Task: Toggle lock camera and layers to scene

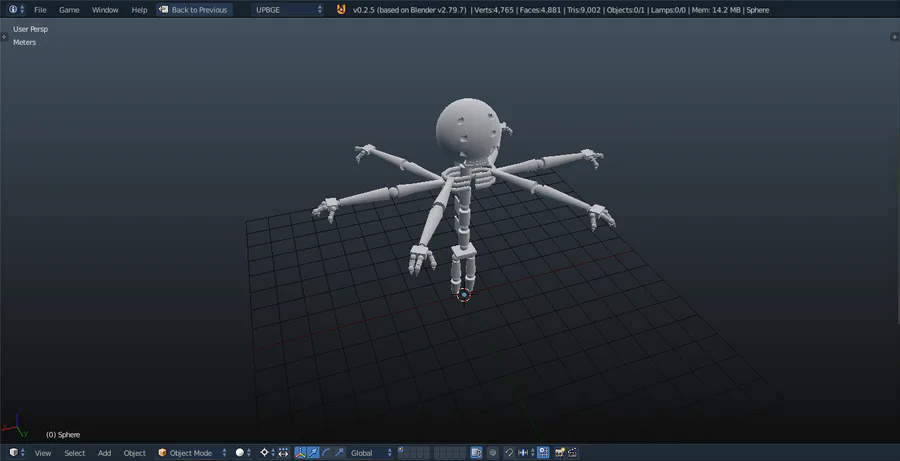Action: click(x=476, y=453)
